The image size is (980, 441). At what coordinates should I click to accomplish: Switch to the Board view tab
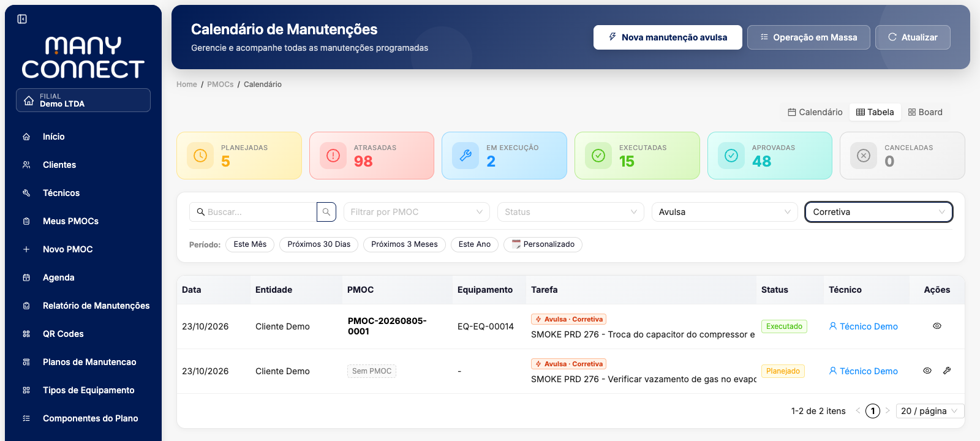[x=925, y=112]
